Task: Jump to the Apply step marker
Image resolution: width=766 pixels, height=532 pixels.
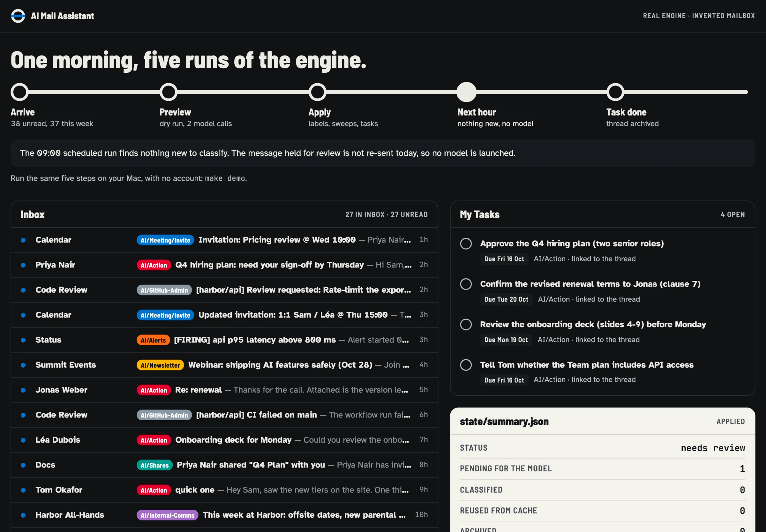Action: tap(317, 92)
